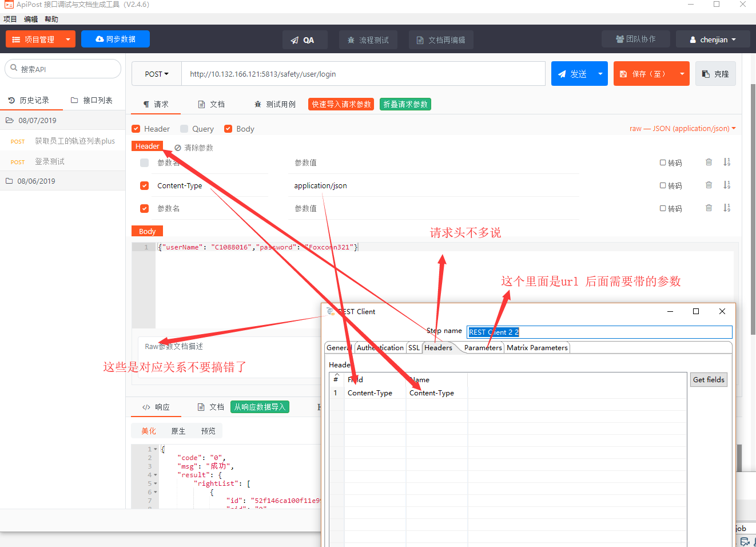The height and width of the screenshot is (547, 756).
Task: Expand the chenjian user menu
Action: (713, 39)
